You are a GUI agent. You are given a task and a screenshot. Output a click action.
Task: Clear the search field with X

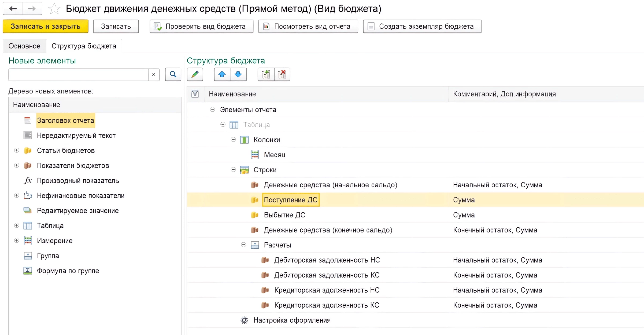[x=154, y=75]
